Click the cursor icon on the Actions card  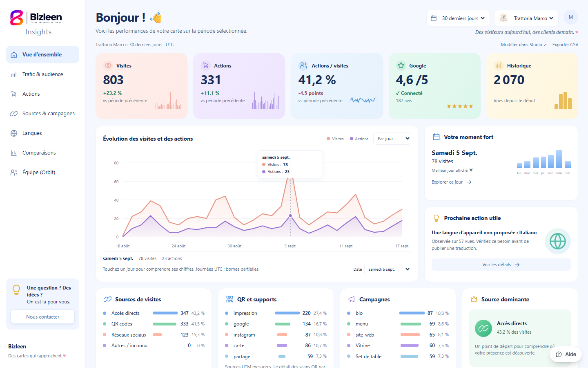click(205, 65)
